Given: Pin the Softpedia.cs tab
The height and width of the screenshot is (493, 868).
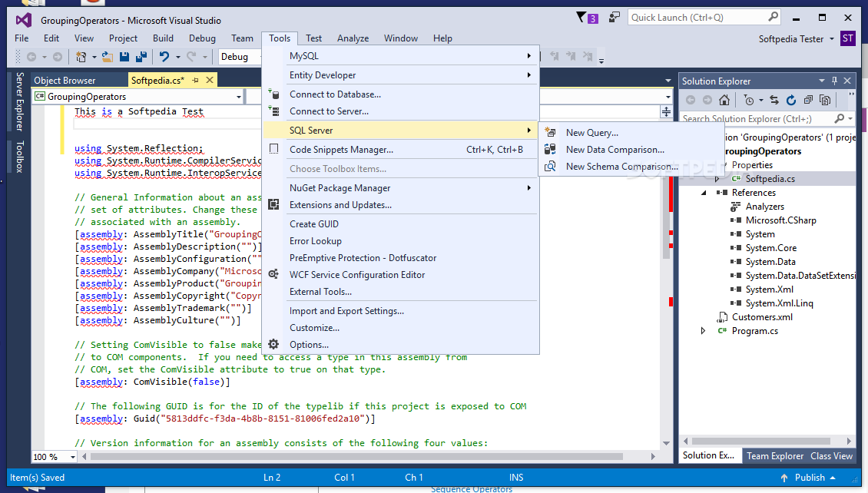Looking at the screenshot, I should [x=195, y=80].
